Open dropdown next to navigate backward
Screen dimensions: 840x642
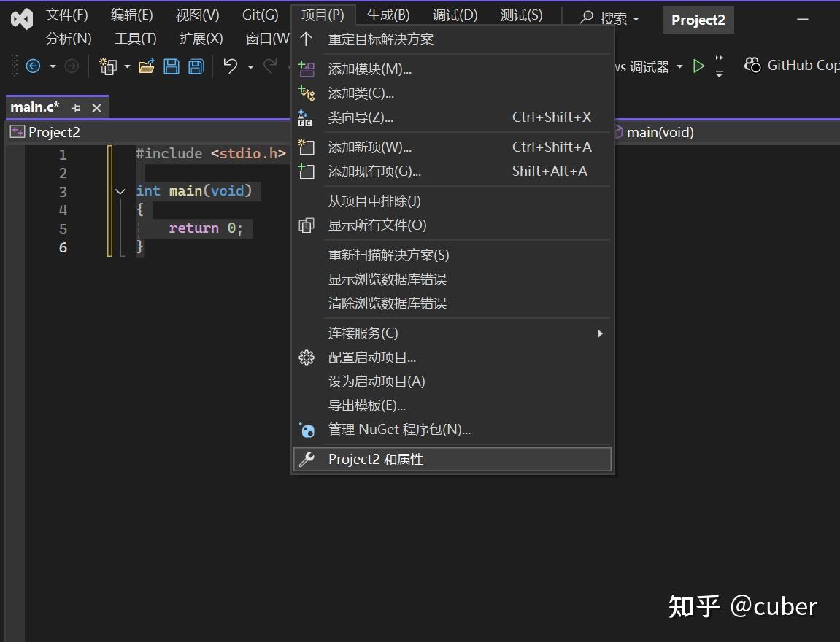53,67
